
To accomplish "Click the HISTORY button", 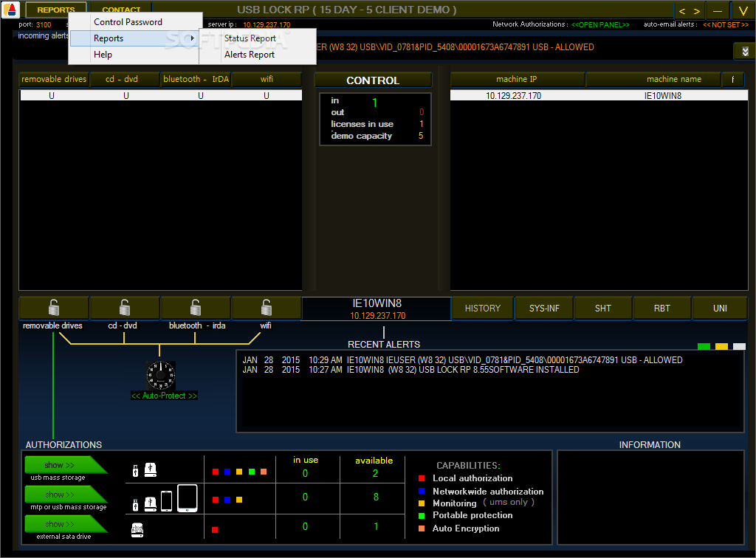I will tap(483, 309).
